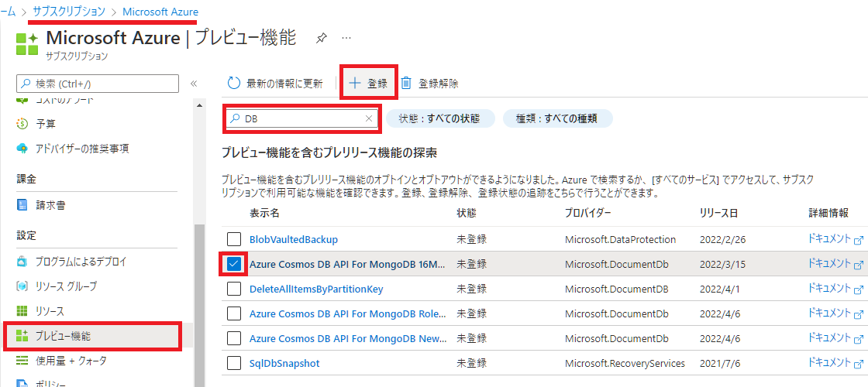Click 最新の情報に更新 refresh button

275,84
